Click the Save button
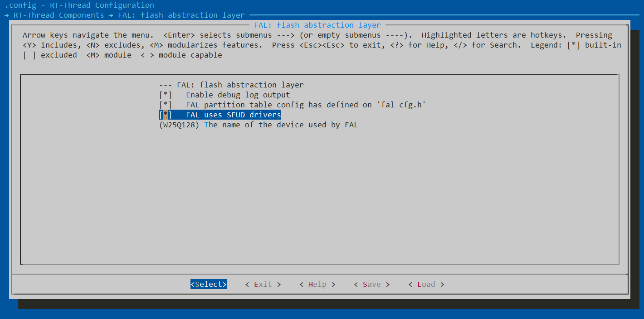644x319 pixels. 372,284
